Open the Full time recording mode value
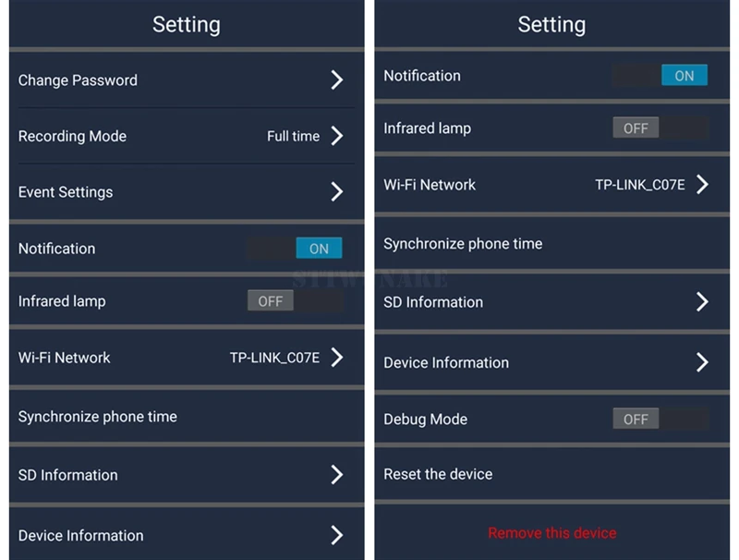Screen dimensions: 739x560 [x=293, y=136]
